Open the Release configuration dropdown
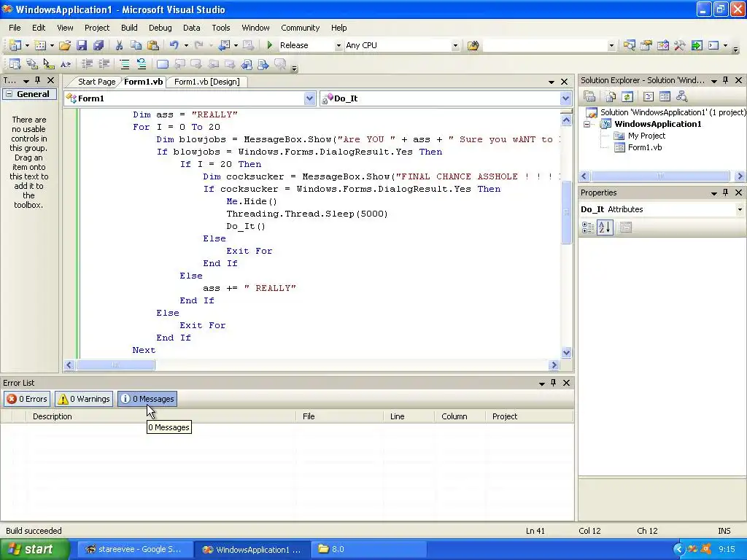The height and width of the screenshot is (560, 747). tap(338, 46)
